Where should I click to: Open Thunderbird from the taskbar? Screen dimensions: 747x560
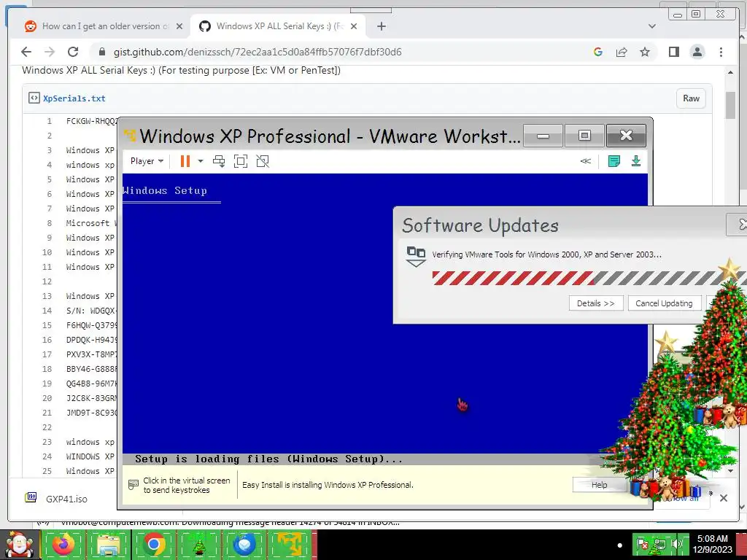coord(244,544)
